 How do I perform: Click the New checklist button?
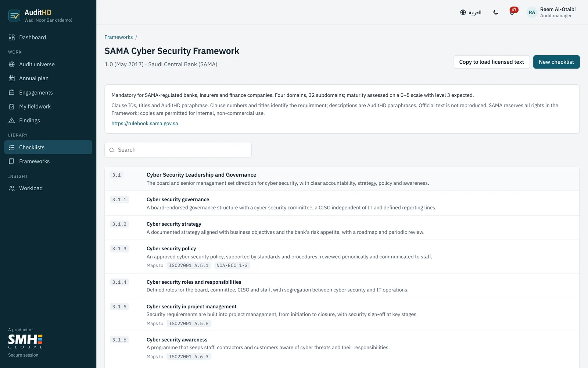556,62
